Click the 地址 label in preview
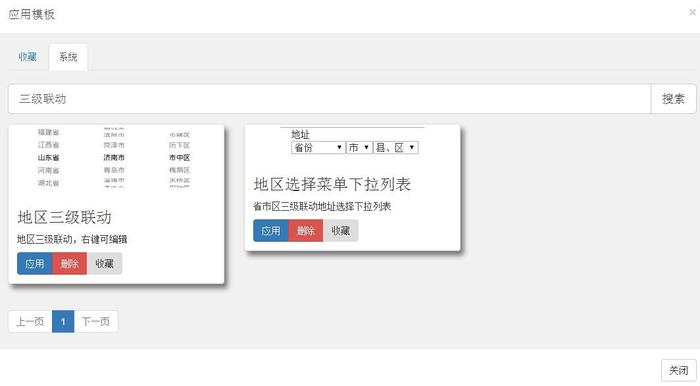This screenshot has height=386, width=700. coord(300,134)
